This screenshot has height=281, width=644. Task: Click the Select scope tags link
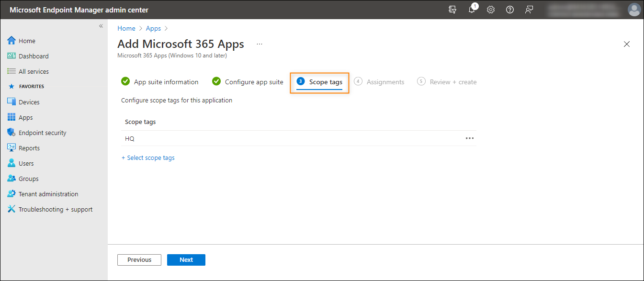[148, 157]
